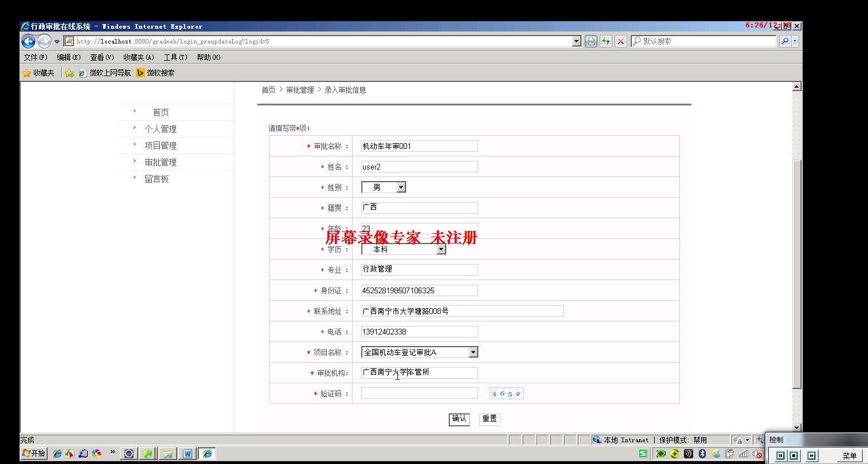Open the 工具(T) menu
Viewport: 868px width, 464px height.
(x=175, y=57)
